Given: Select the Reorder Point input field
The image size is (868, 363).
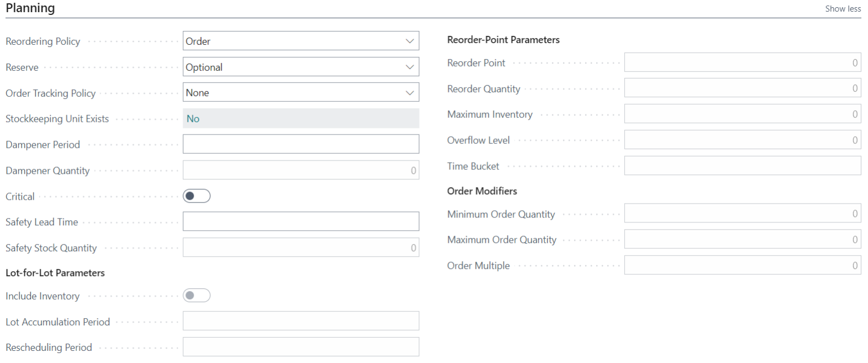Looking at the screenshot, I should click(742, 61).
